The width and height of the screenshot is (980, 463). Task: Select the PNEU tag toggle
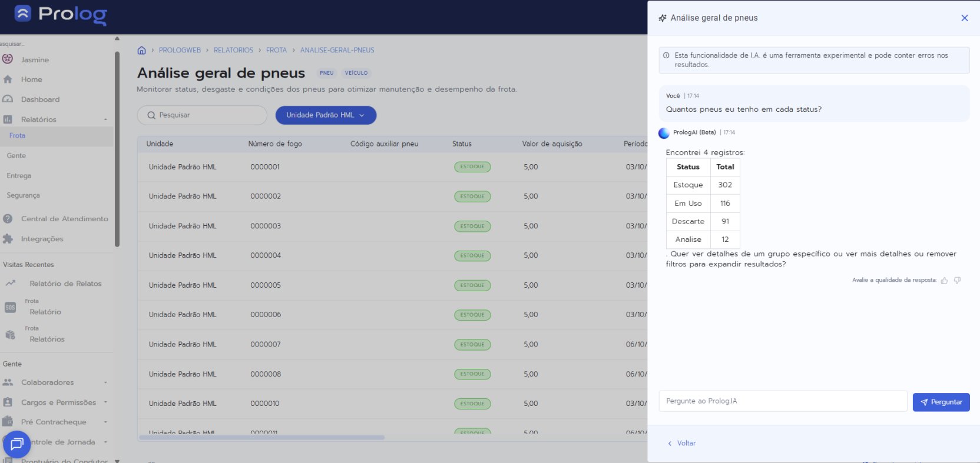coord(326,73)
